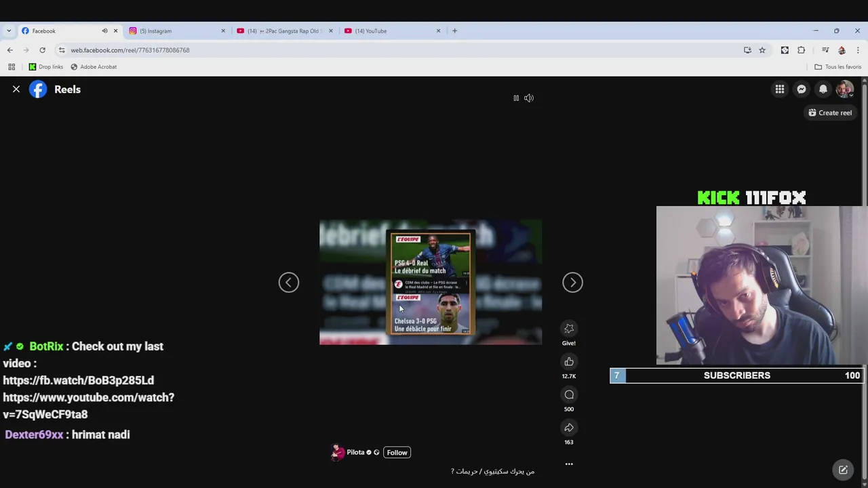Open the Chrome profile avatar
This screenshot has height=488, width=868.
coord(842,50)
